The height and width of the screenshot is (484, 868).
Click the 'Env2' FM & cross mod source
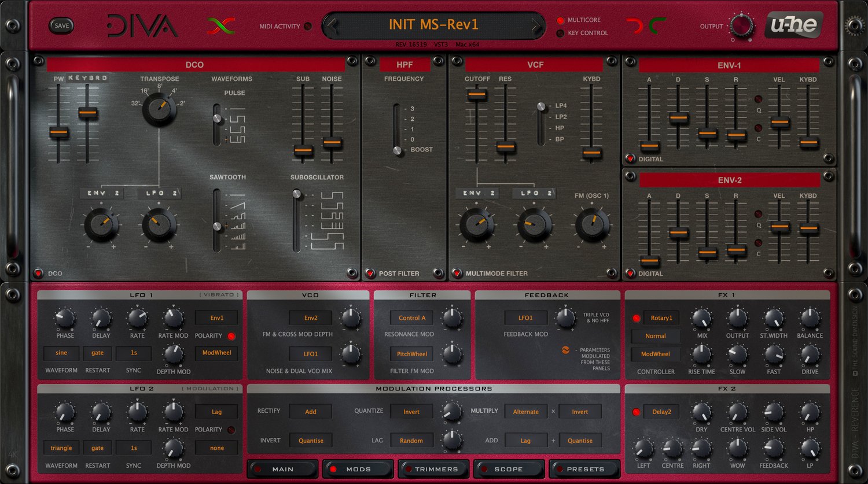click(x=311, y=317)
